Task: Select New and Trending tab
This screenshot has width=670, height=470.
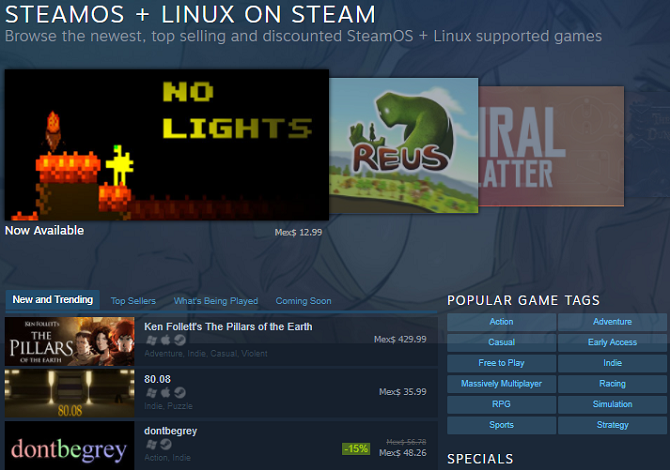Action: 53,300
